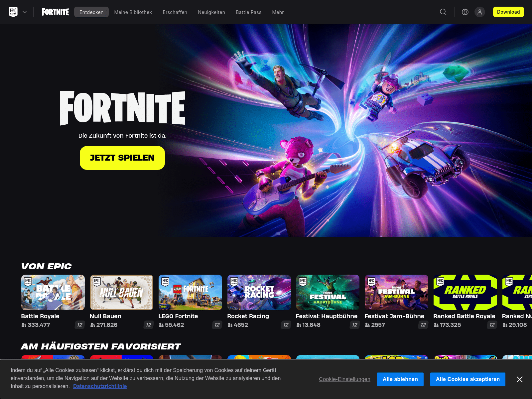Open language selector globe icon

(x=465, y=12)
